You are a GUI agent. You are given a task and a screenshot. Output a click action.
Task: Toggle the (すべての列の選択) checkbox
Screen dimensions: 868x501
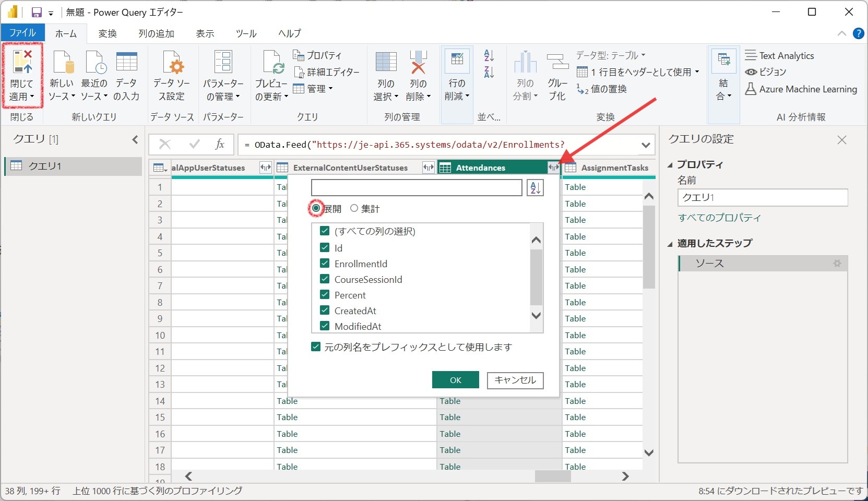click(325, 231)
